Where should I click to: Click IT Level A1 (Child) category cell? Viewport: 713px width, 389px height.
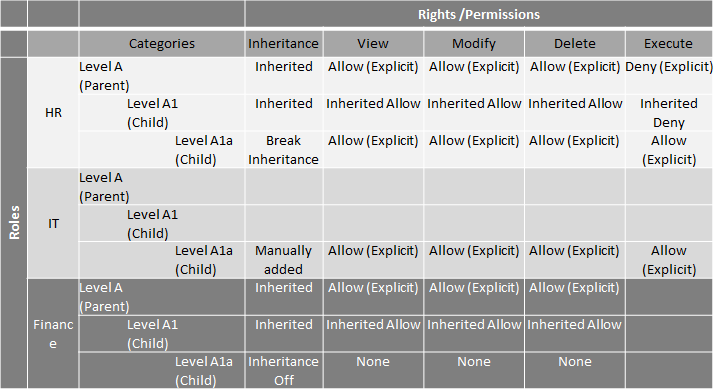point(162,223)
